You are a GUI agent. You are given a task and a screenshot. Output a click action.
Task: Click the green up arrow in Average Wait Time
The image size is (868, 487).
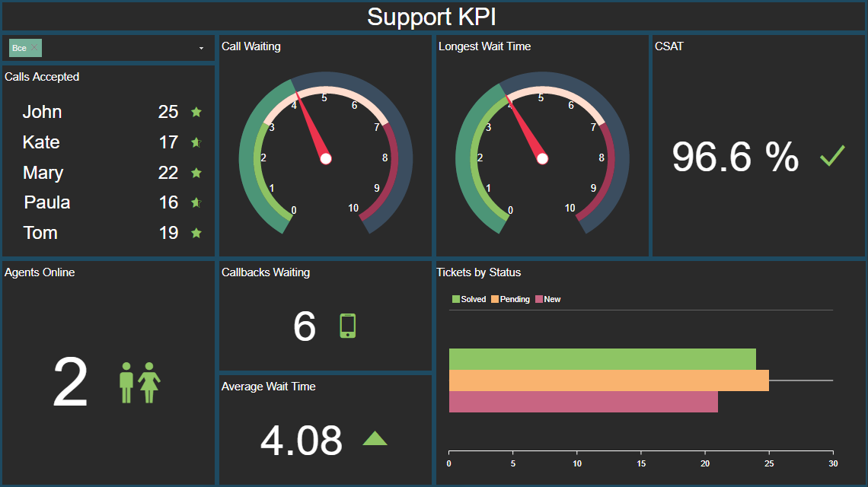coord(374,439)
